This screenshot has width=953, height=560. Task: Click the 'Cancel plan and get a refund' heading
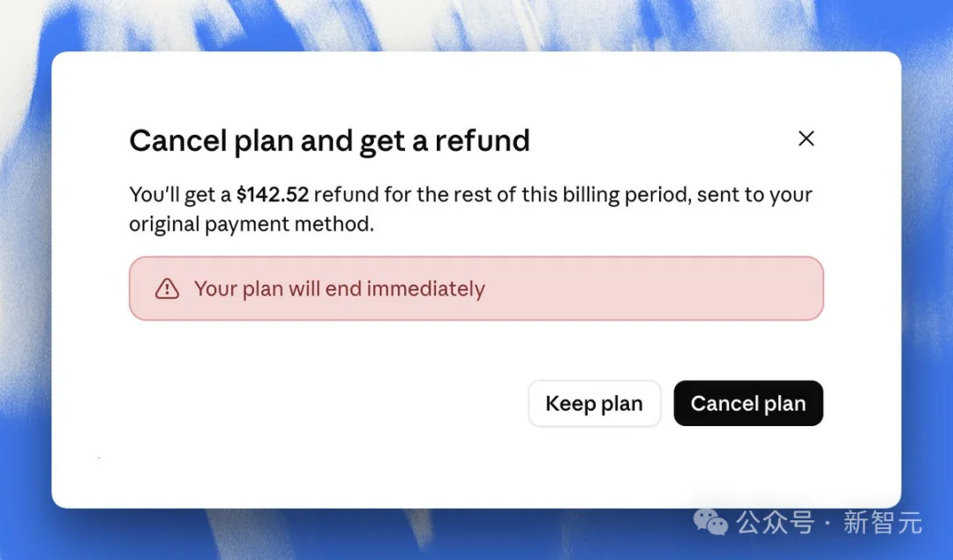[x=329, y=140]
